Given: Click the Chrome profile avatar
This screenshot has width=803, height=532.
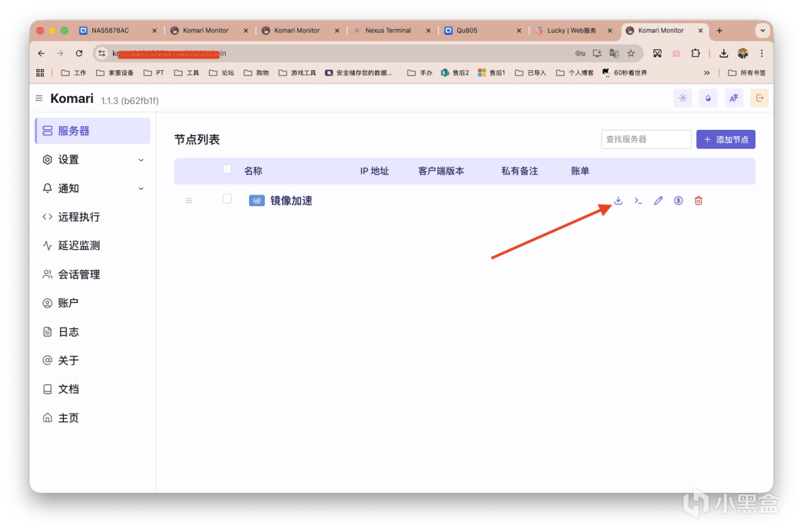Looking at the screenshot, I should [x=743, y=53].
